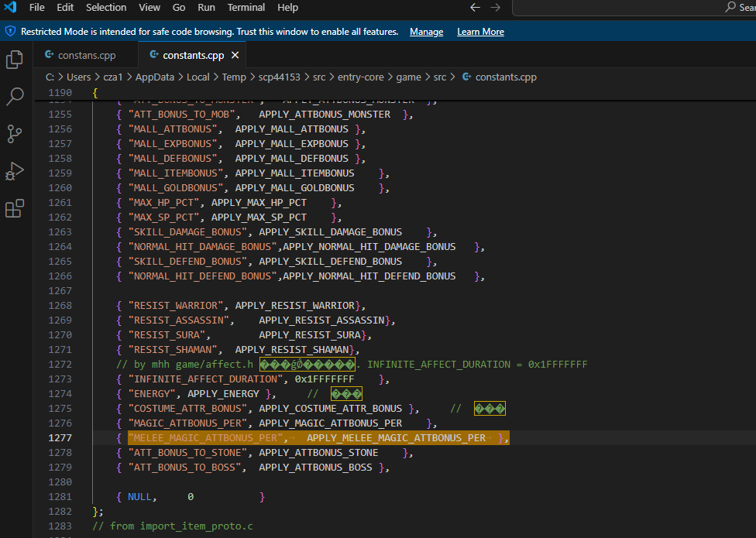Go back using the left arrow
This screenshot has width=756, height=538.
pos(476,8)
